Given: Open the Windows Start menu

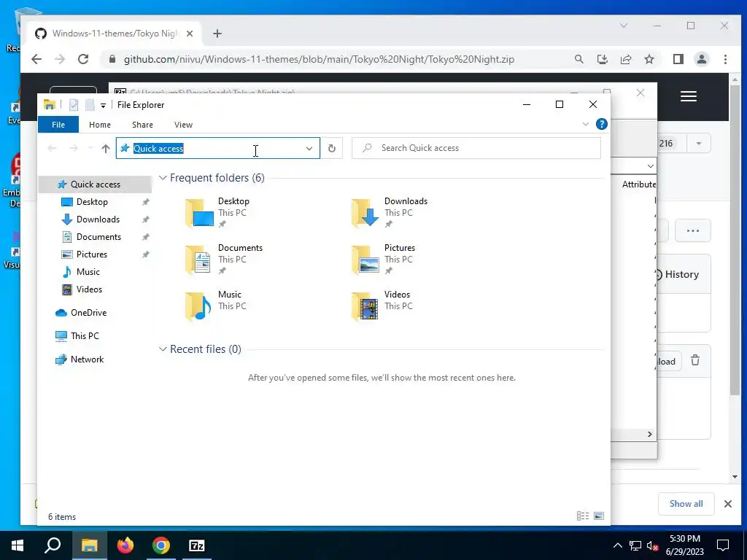Looking at the screenshot, I should tap(18, 545).
